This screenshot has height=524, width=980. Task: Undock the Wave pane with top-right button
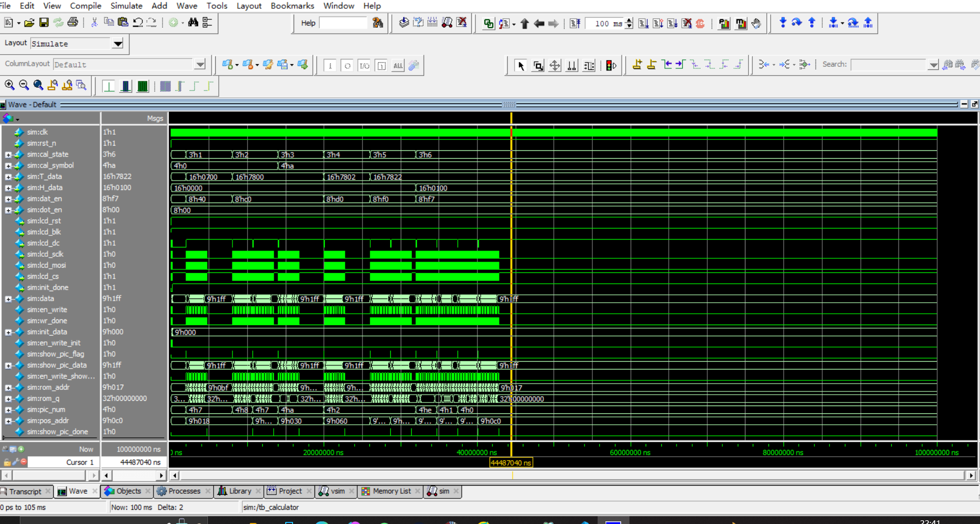click(974, 104)
